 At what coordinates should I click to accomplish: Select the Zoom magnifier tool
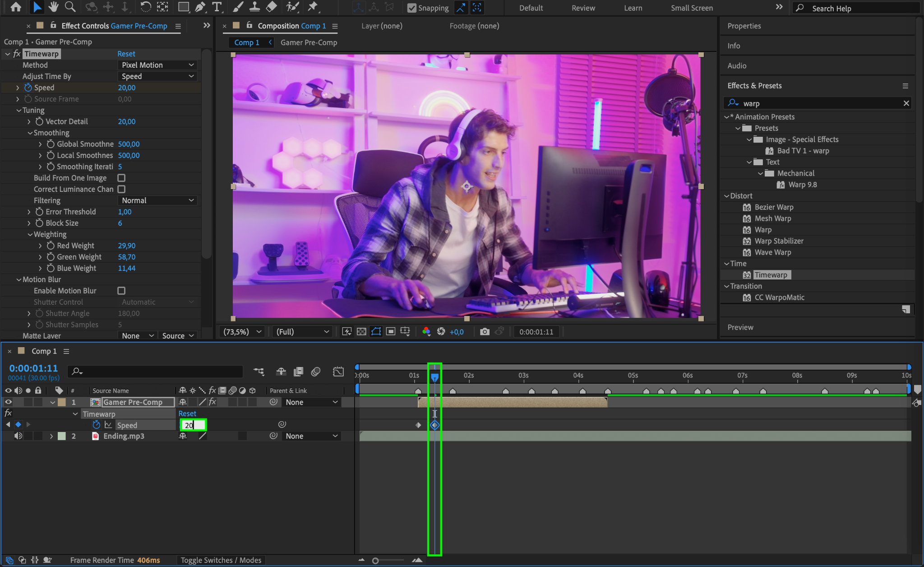[x=70, y=7]
